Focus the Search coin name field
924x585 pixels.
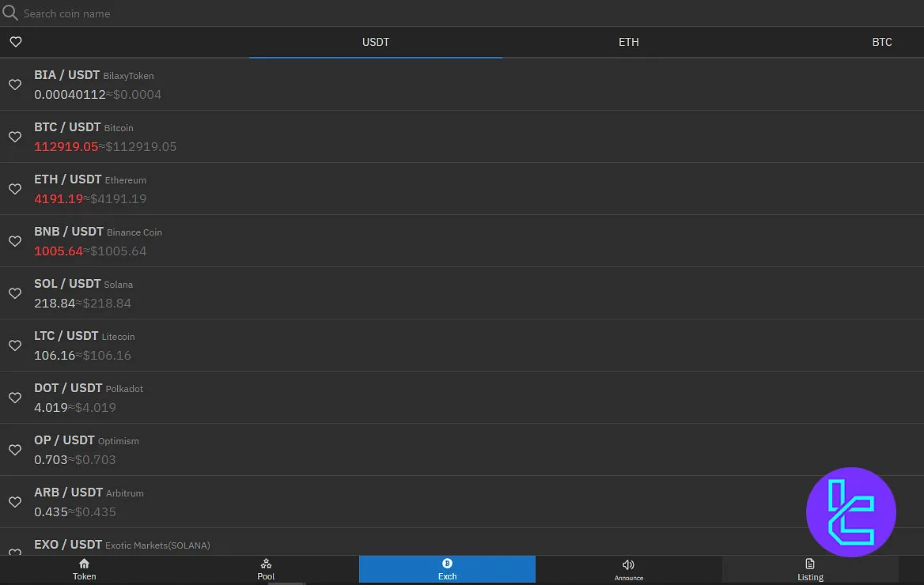[237, 13]
